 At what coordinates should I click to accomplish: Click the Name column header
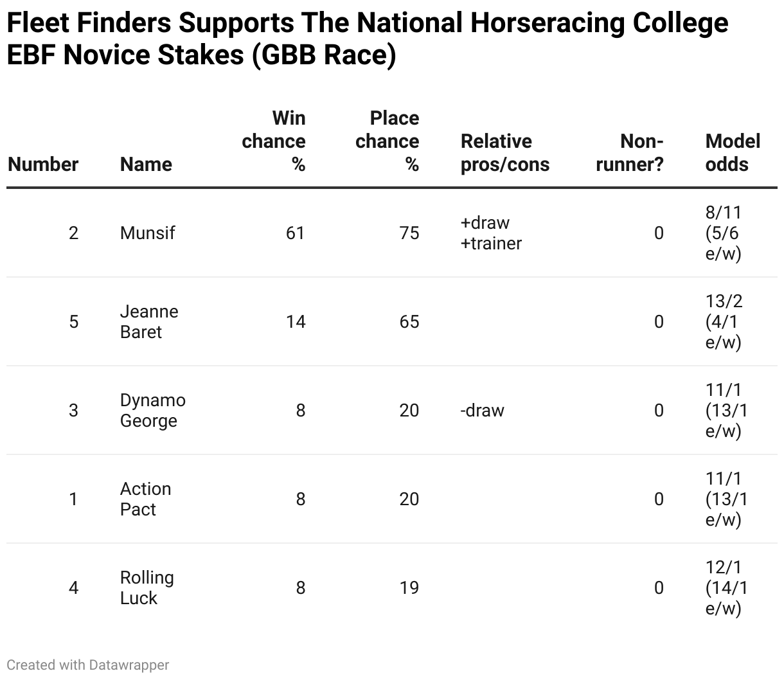pos(146,165)
